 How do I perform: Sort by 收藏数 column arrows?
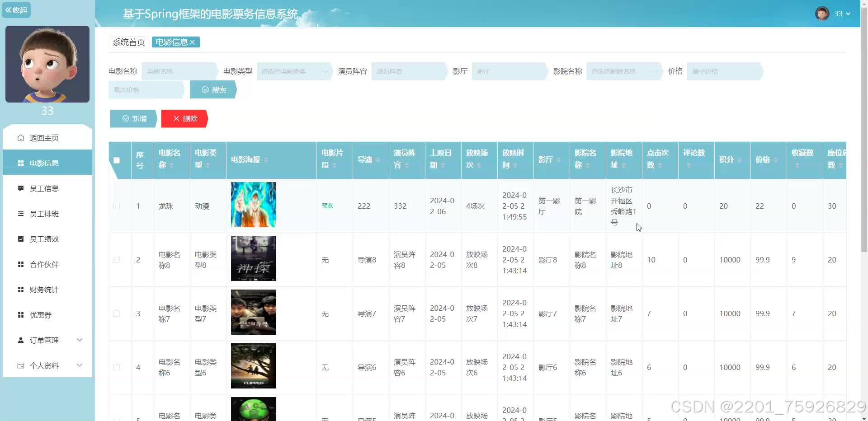click(797, 165)
